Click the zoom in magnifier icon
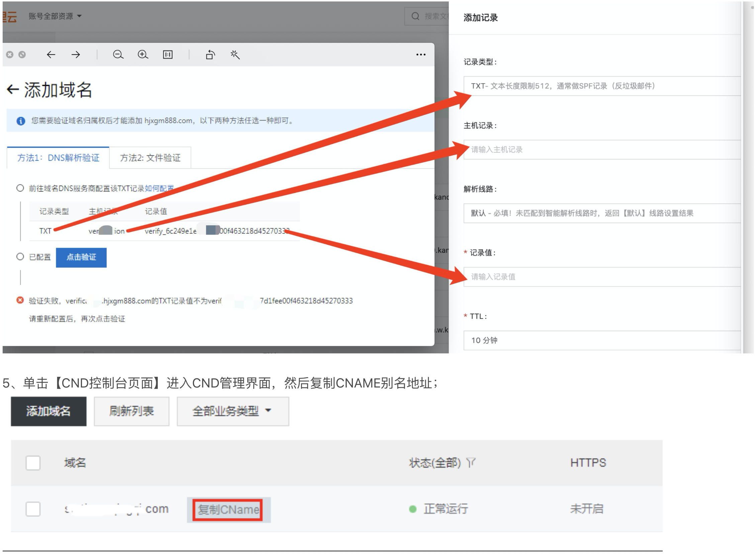The height and width of the screenshot is (559, 756). (143, 54)
